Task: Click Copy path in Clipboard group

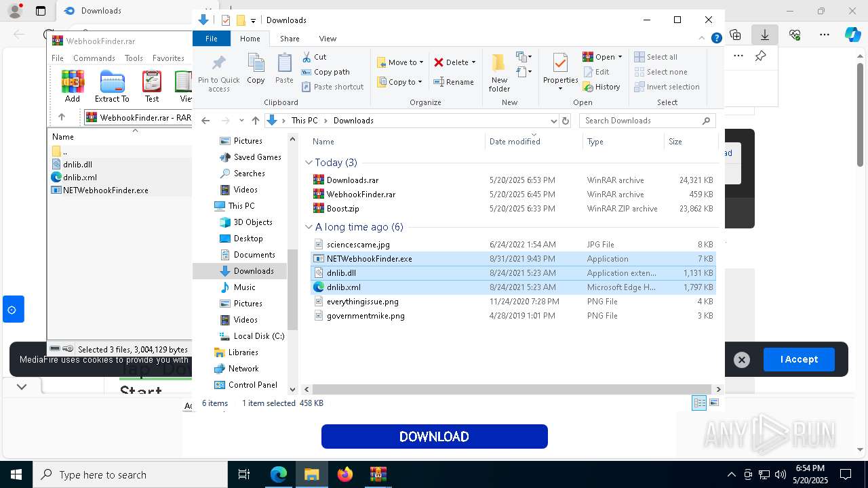Action: pyautogui.click(x=325, y=72)
